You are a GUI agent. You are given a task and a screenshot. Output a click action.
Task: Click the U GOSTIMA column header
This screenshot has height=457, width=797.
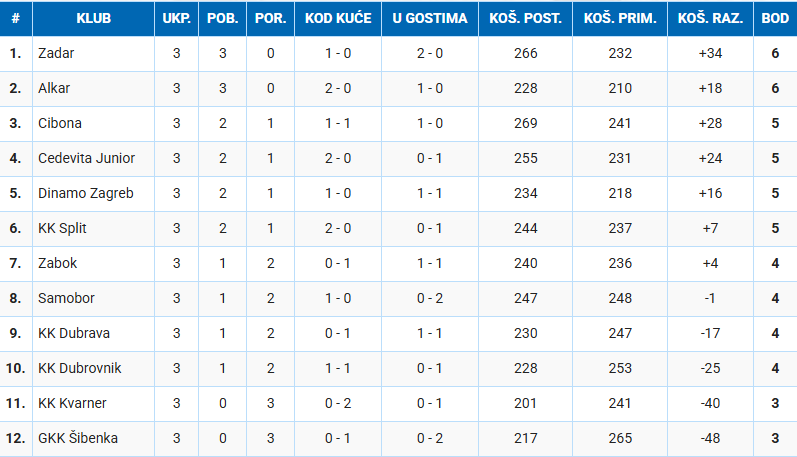[x=430, y=19]
